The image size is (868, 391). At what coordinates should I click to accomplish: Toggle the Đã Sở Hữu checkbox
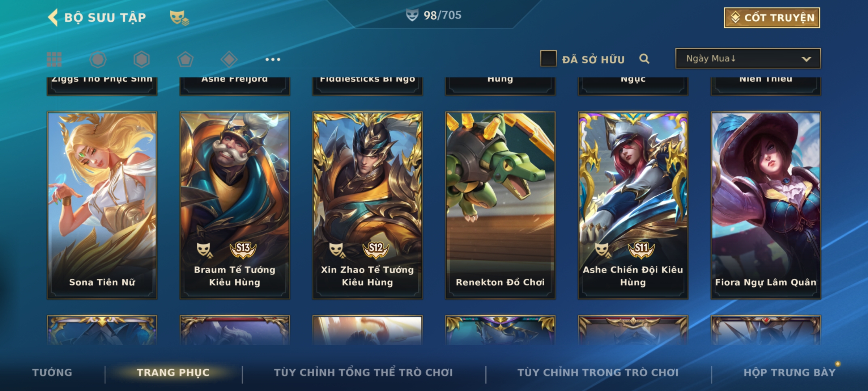[548, 59]
